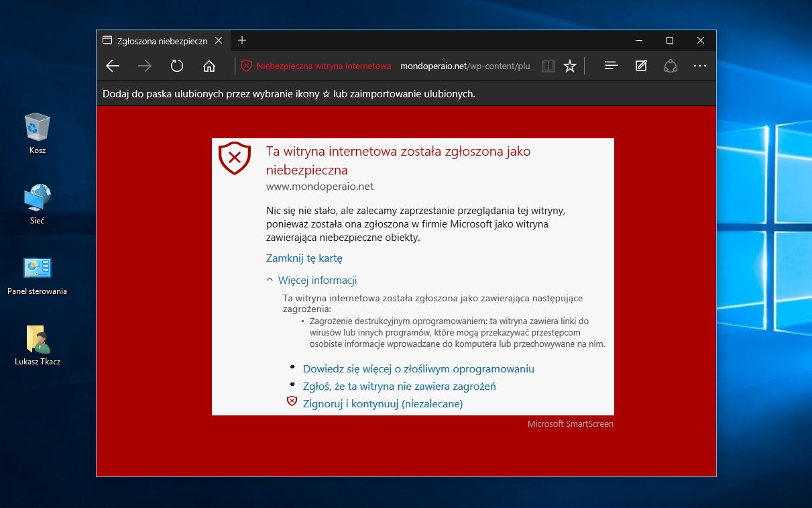
Task: Click shield icon beside Zignoruj i kontynuuj
Action: [292, 401]
